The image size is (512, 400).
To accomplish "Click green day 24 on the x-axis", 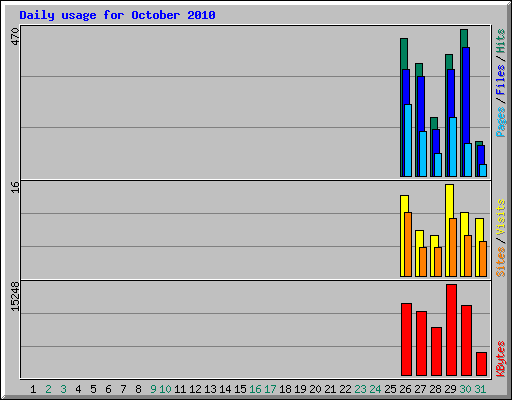I will (x=375, y=389).
